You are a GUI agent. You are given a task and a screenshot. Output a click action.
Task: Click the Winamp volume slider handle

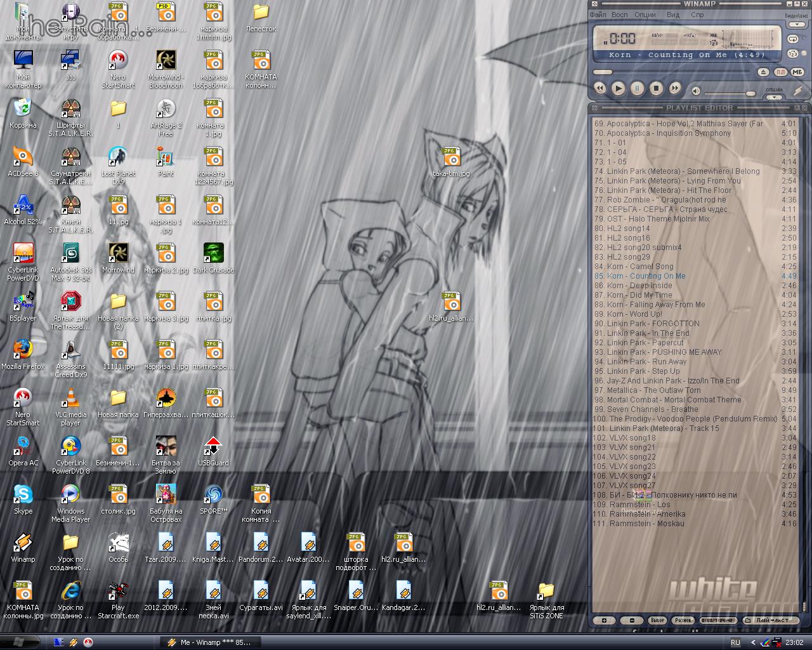(x=750, y=93)
